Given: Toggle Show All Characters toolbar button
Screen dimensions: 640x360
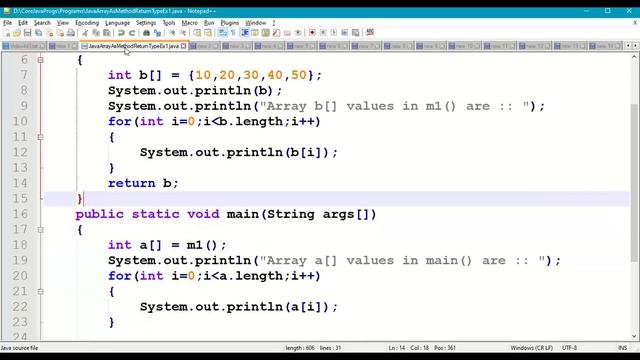Looking at the screenshot, I should pos(233,33).
